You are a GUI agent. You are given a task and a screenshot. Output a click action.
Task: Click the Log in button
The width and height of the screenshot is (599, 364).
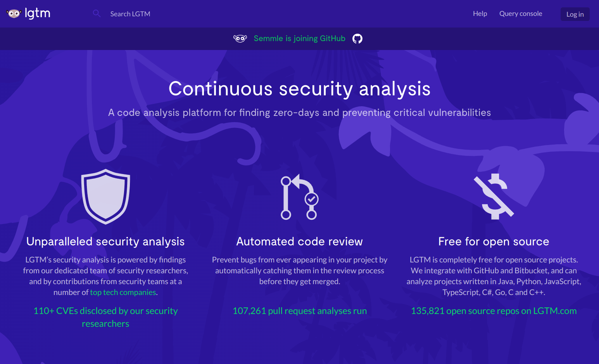[x=575, y=14]
